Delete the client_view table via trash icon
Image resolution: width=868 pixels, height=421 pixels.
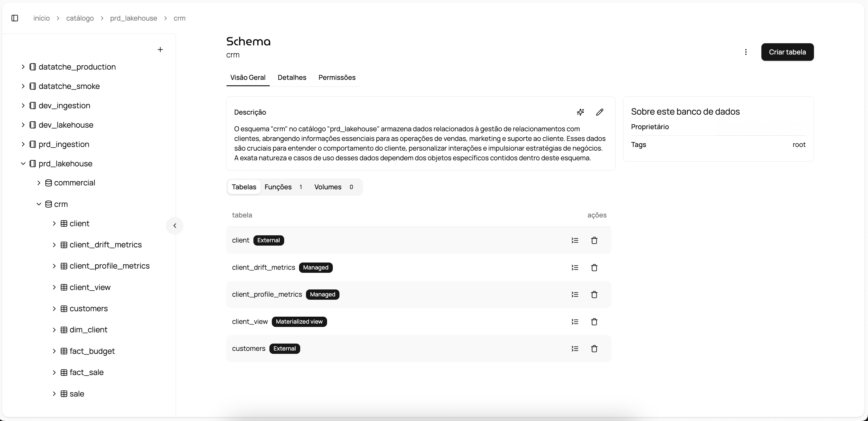(x=594, y=321)
